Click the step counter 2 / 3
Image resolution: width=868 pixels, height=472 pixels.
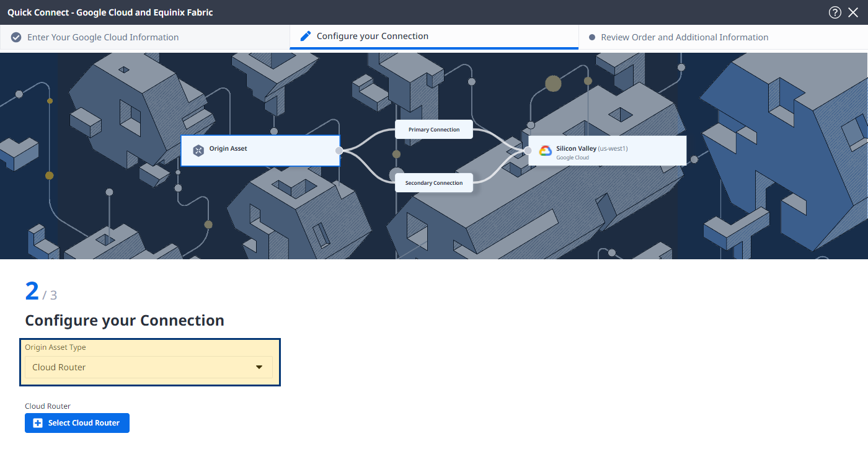(41, 292)
